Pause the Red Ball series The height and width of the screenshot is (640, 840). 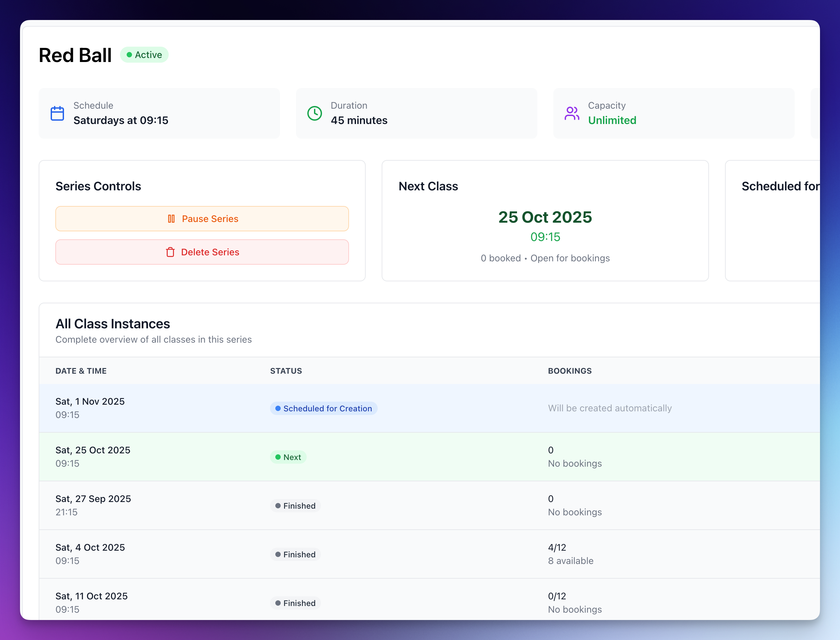coord(202,219)
